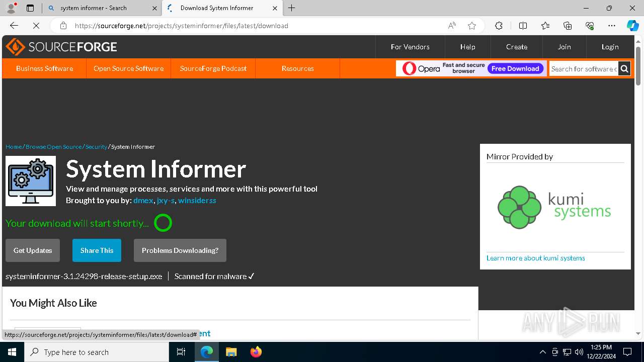View site information lock icon
The width and height of the screenshot is (644, 362).
click(63, 26)
